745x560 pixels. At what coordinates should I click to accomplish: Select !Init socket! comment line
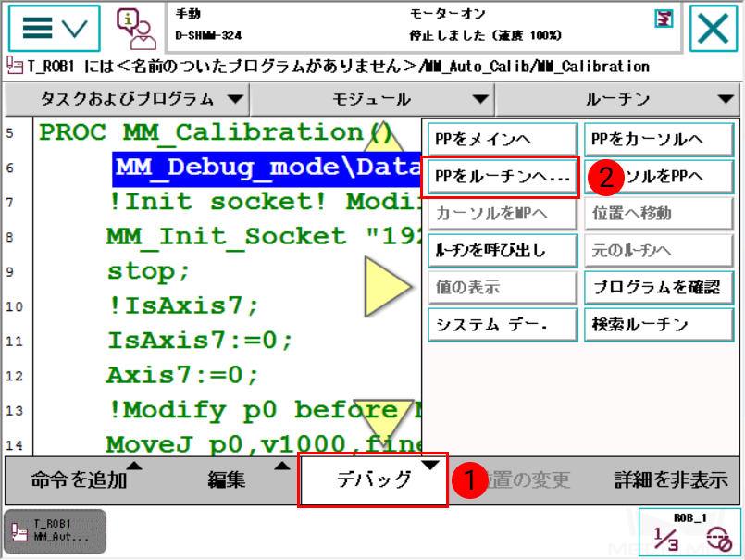point(264,202)
